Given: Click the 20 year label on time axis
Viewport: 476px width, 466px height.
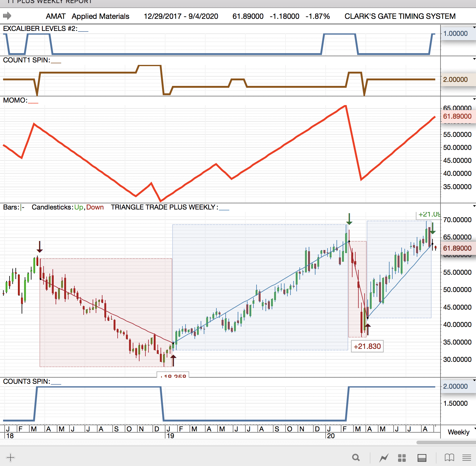Looking at the screenshot, I should (331, 436).
